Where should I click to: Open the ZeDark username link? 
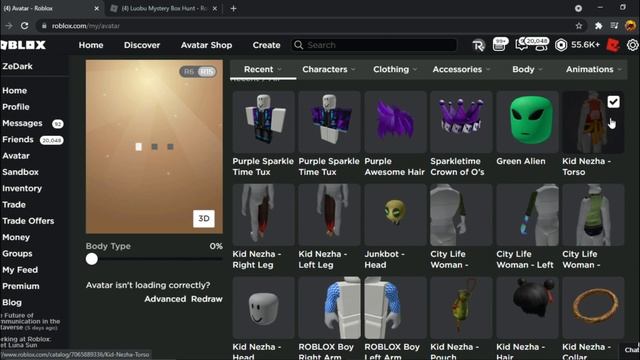[17, 66]
